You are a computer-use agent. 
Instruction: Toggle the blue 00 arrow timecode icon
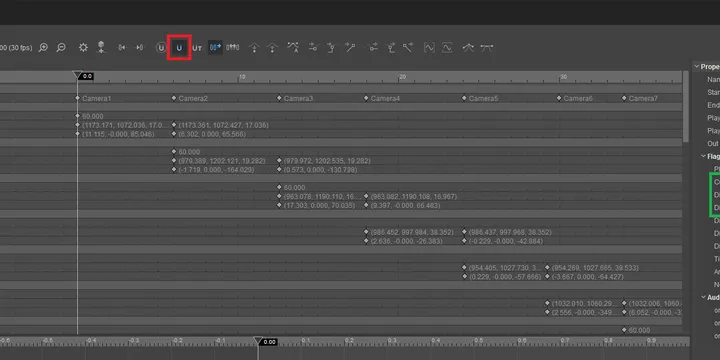215,47
